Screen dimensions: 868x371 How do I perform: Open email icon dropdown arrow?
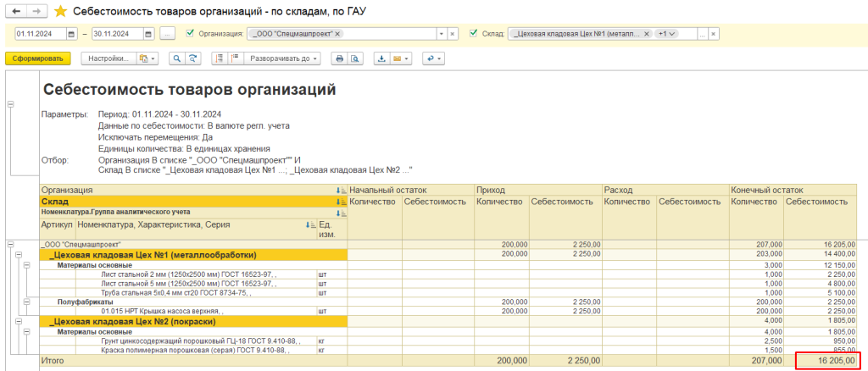click(x=407, y=58)
